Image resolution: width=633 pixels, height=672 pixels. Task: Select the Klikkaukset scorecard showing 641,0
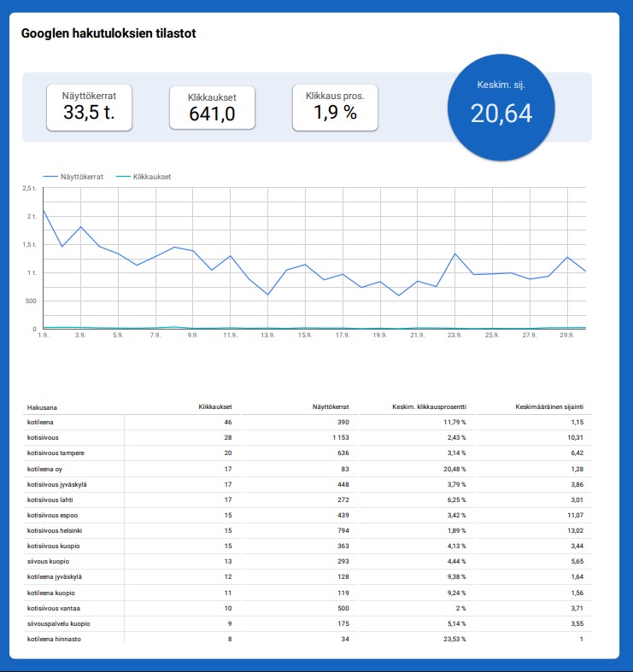[x=212, y=108]
